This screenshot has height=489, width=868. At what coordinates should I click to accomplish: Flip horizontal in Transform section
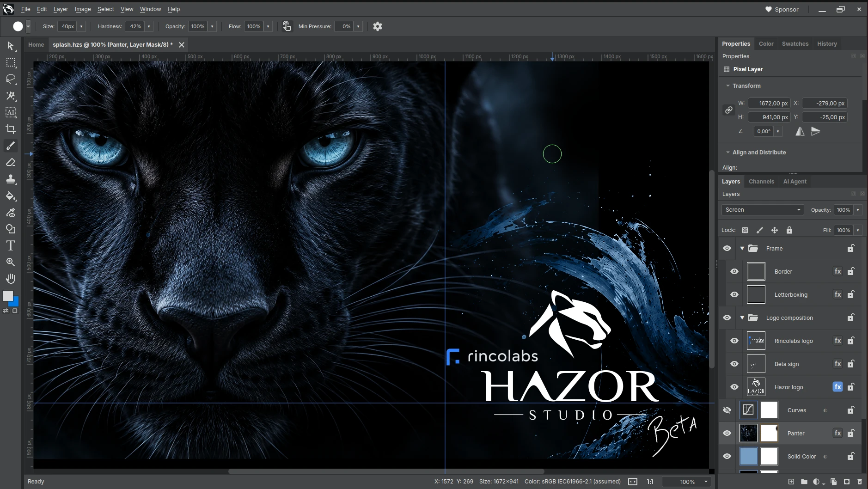coord(800,131)
